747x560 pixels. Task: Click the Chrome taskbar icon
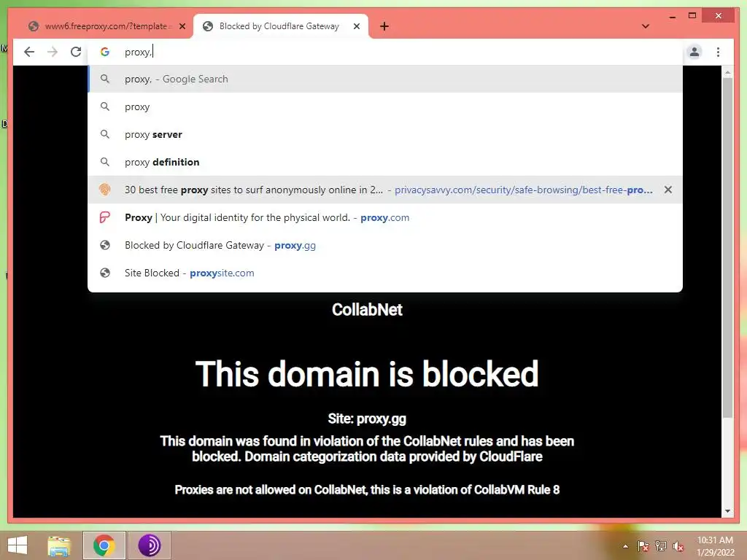point(104,545)
